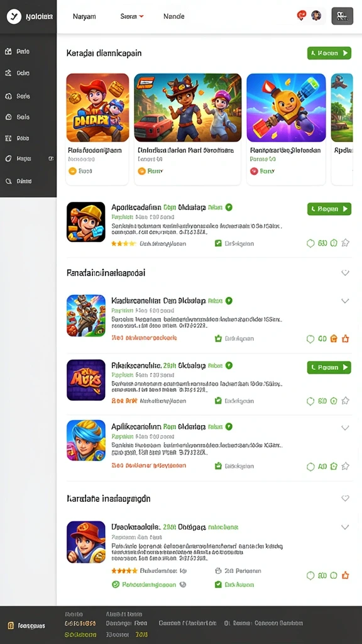Toggle green checkbox in the yellow-helmet app row
This screenshot has height=644, width=362.
click(x=218, y=243)
